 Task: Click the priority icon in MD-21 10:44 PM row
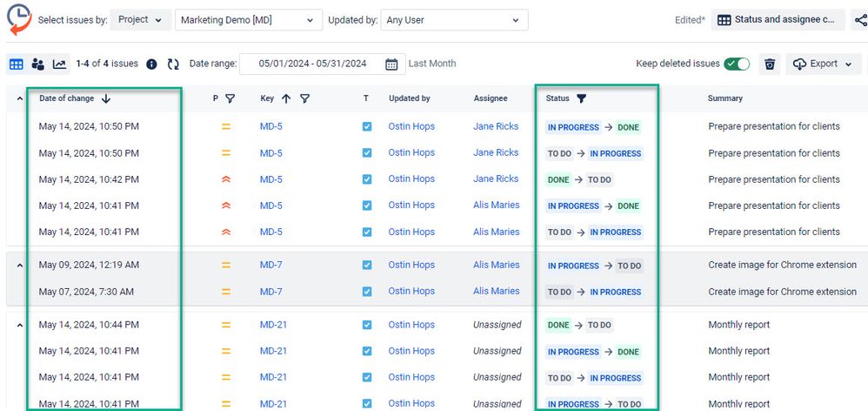226,325
